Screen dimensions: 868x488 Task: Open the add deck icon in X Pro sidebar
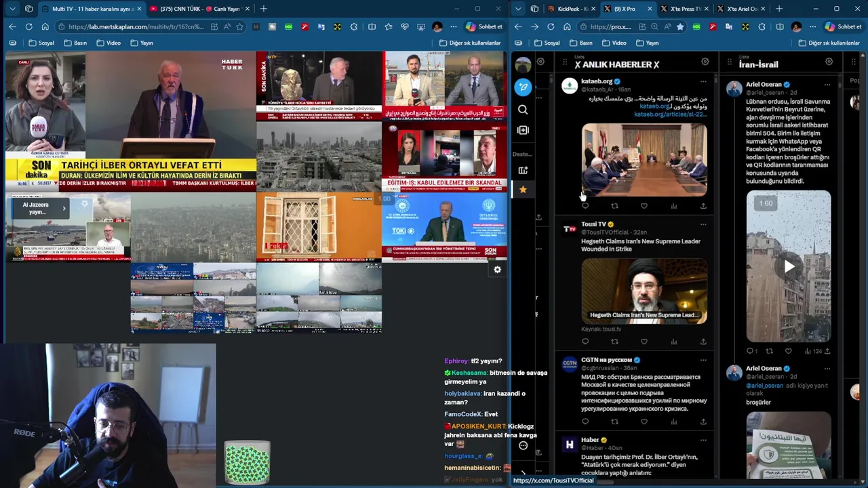click(x=523, y=170)
